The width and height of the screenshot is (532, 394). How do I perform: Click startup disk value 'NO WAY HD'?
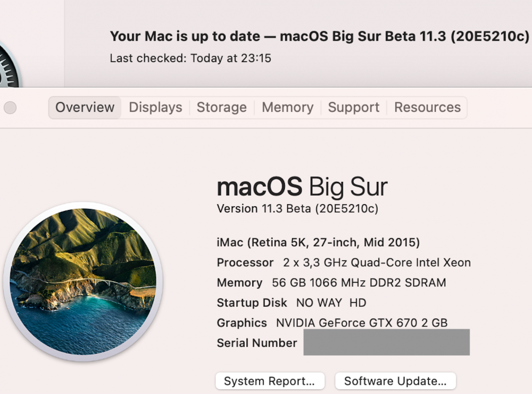331,303
